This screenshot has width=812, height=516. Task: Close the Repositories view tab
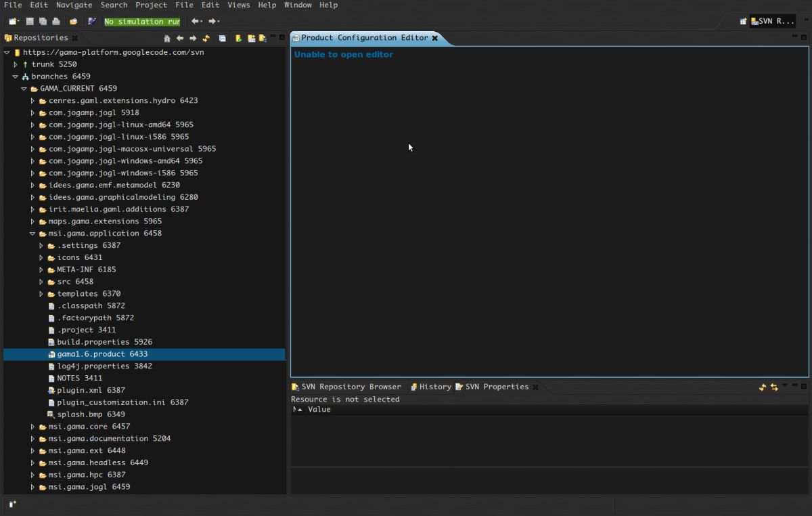pyautogui.click(x=75, y=38)
